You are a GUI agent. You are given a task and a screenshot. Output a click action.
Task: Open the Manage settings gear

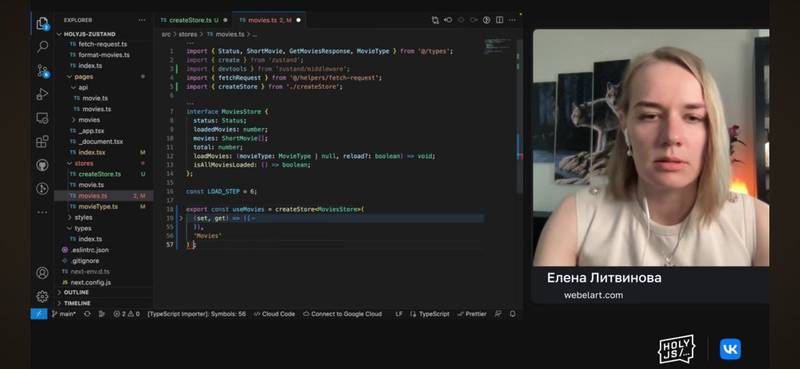pyautogui.click(x=42, y=297)
